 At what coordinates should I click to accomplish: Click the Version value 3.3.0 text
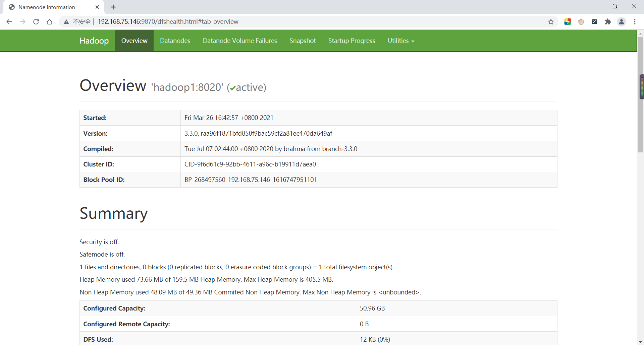(x=258, y=133)
